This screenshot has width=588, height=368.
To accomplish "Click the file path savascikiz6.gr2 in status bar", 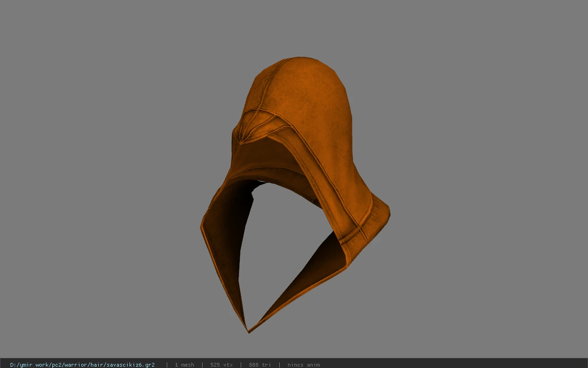I will 82,365.
